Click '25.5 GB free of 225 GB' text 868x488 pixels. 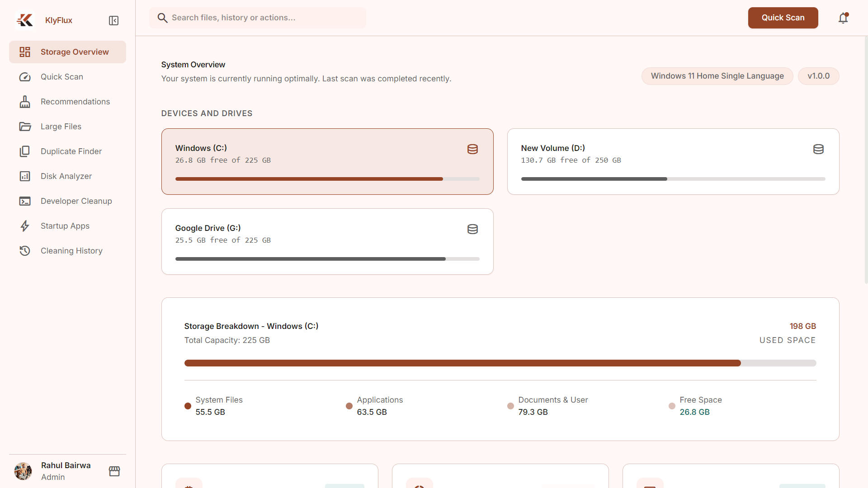coord(223,240)
